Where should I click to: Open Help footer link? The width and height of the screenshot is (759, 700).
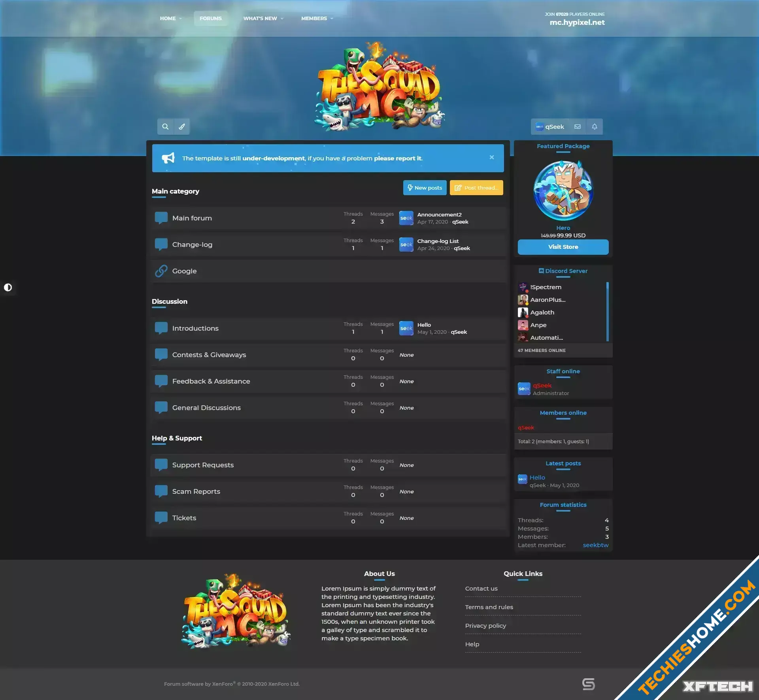click(472, 644)
